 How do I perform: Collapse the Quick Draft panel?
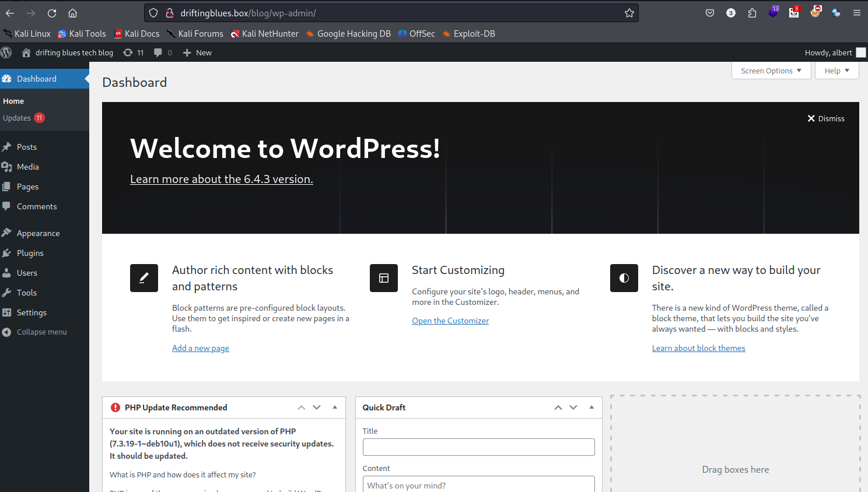coord(591,407)
